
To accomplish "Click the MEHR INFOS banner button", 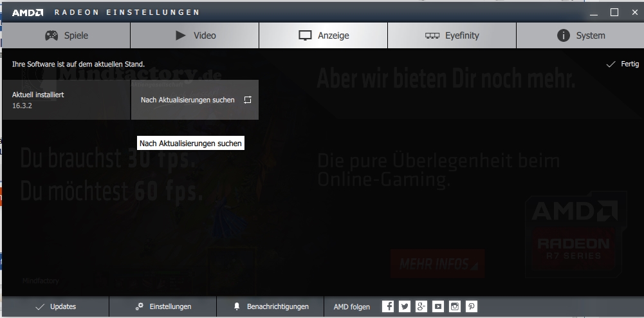I will [x=437, y=264].
